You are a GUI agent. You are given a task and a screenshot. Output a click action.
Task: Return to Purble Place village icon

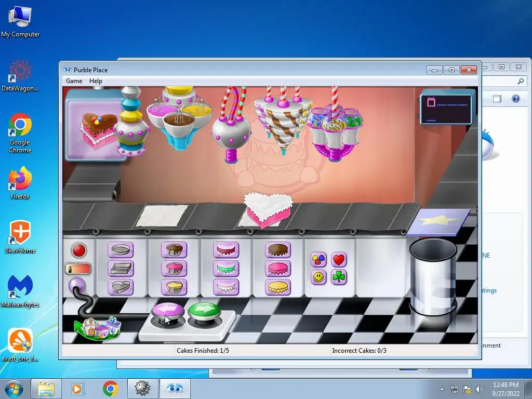[98, 328]
